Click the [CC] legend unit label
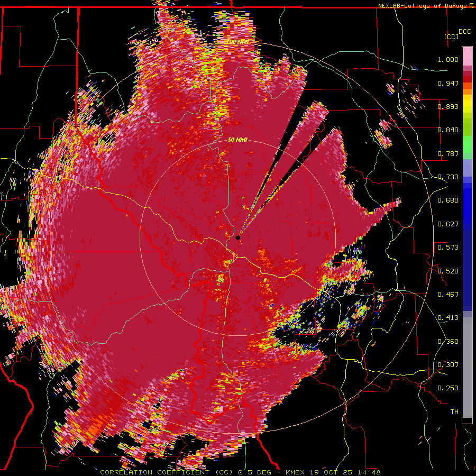476x476 pixels. point(452,36)
